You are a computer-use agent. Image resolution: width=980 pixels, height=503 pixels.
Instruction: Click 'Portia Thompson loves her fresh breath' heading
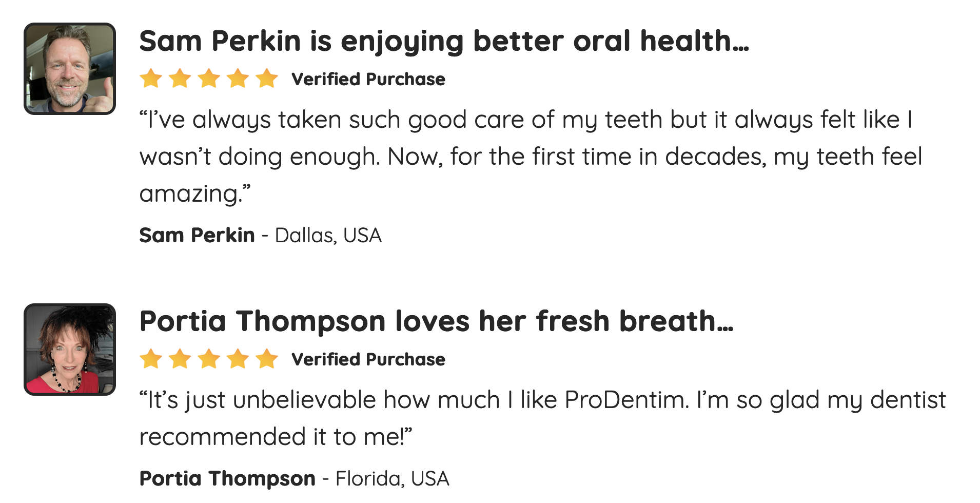(436, 321)
